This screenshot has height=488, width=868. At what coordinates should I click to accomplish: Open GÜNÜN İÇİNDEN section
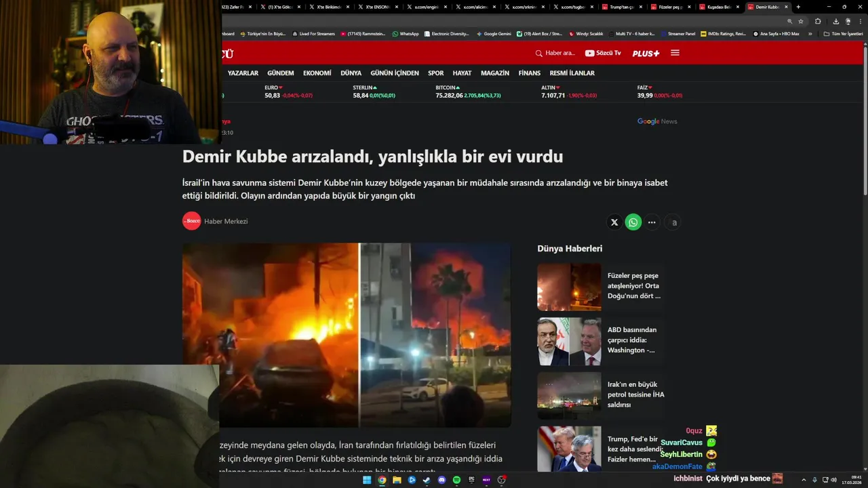pyautogui.click(x=395, y=73)
